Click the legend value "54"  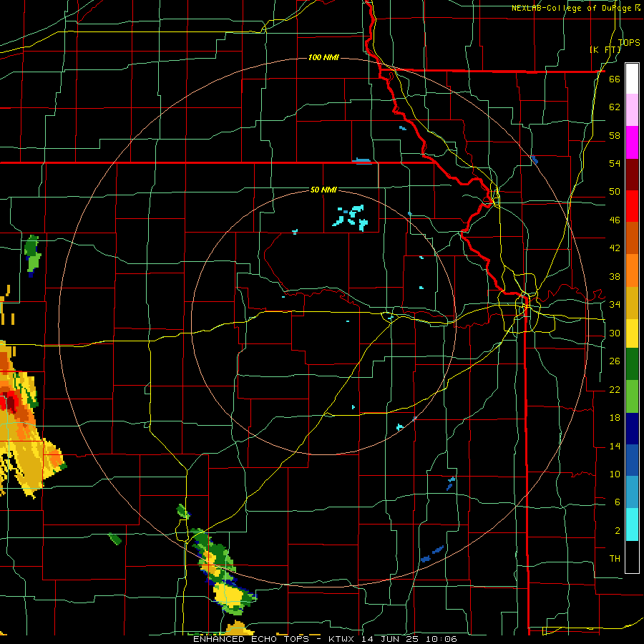[x=615, y=163]
